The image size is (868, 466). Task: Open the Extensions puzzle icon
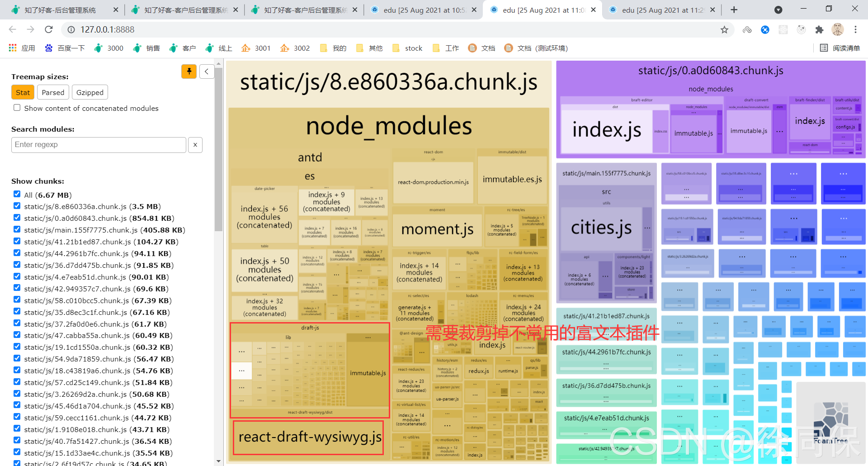coord(819,29)
